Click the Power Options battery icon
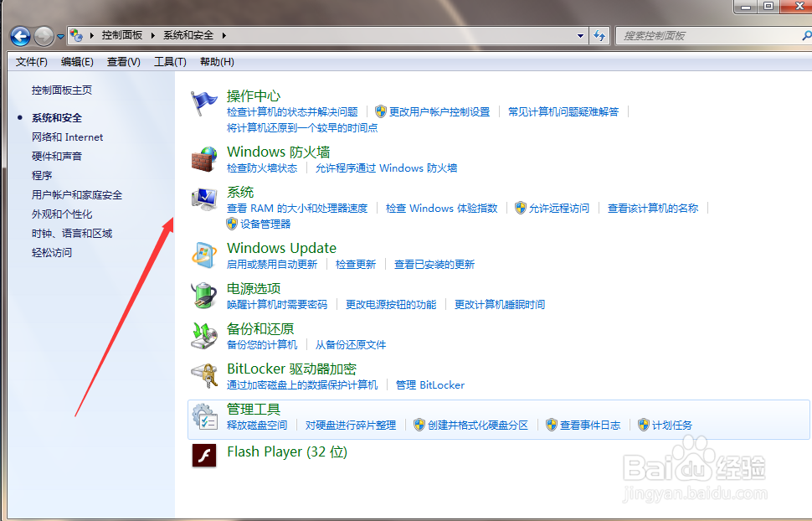Image resolution: width=812 pixels, height=521 pixels. coord(204,296)
